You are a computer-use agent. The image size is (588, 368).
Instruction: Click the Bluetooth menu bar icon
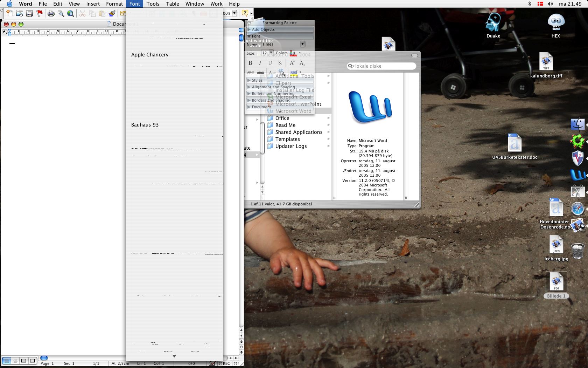pos(530,4)
